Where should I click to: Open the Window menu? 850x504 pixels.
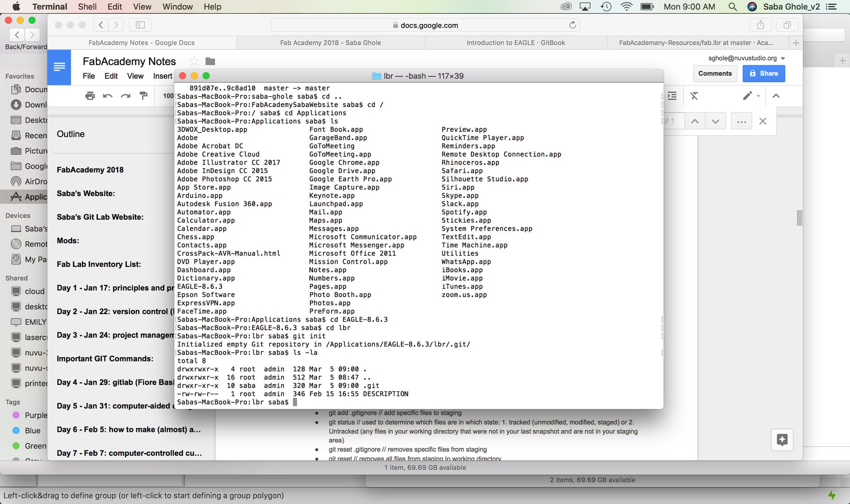pos(178,7)
